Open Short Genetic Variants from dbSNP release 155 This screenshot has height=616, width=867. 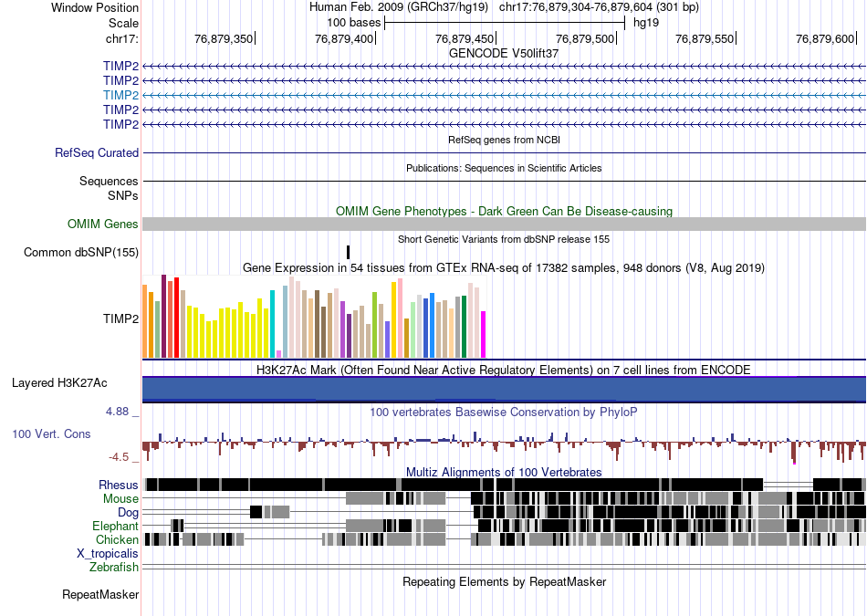point(504,239)
